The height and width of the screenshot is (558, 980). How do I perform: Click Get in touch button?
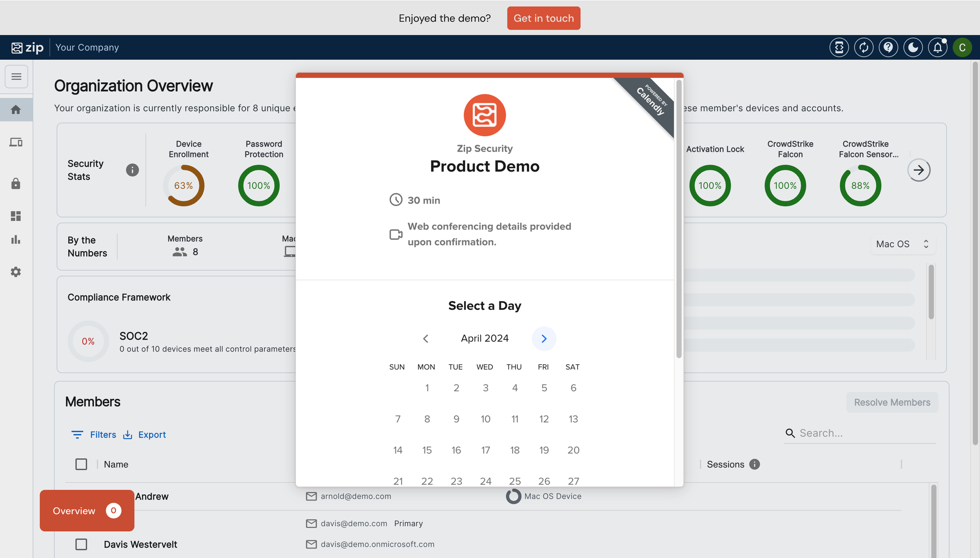point(543,18)
